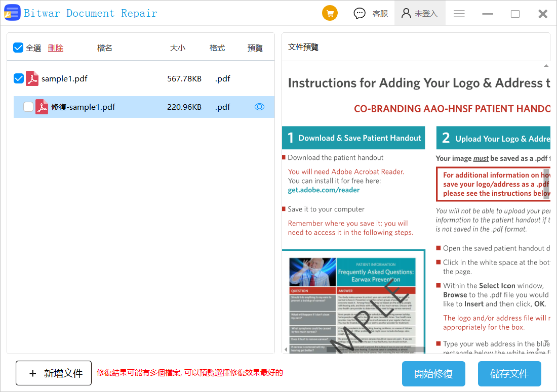Click the 文件預覽 panel heading

pos(303,47)
